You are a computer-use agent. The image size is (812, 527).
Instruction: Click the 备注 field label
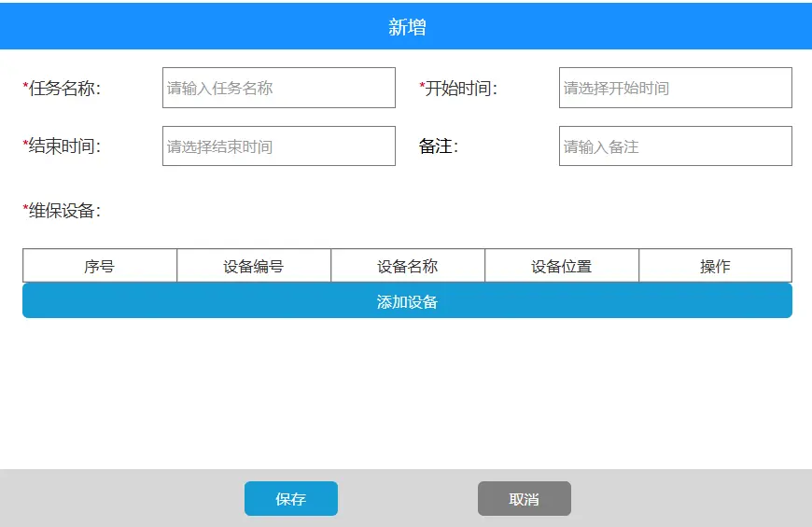438,146
